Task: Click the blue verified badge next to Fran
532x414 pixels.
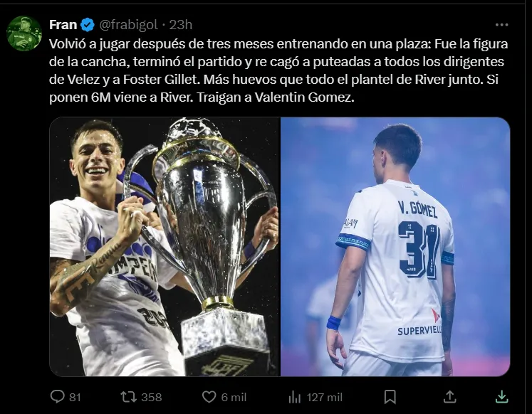Action: click(88, 25)
